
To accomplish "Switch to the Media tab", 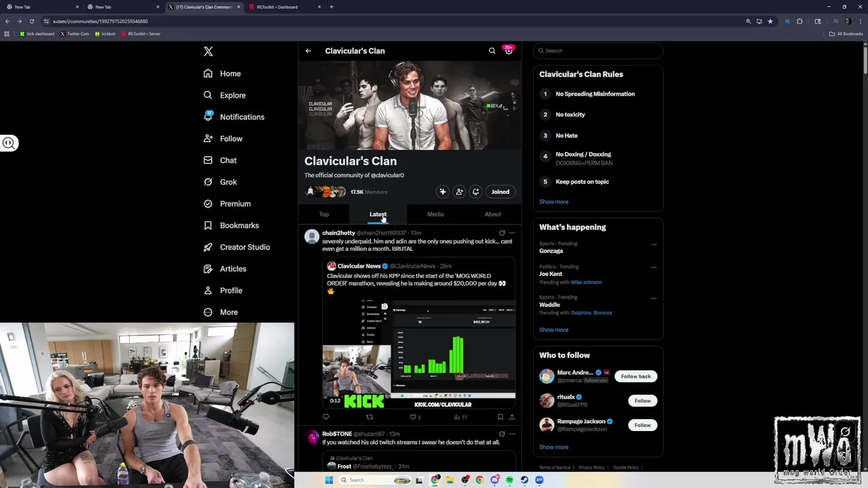I will 435,214.
